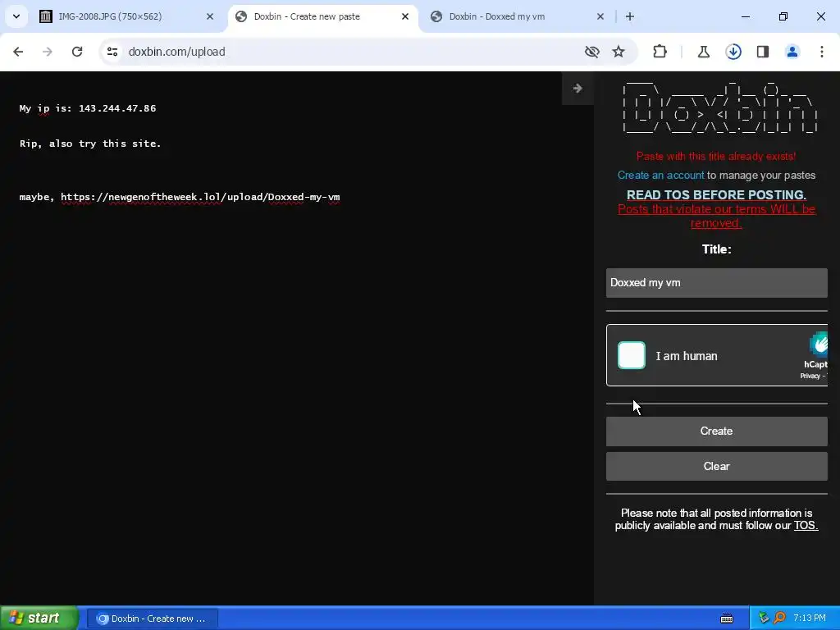The width and height of the screenshot is (840, 630).
Task: Open the hCaptcha Privacy link
Action: pos(810,376)
